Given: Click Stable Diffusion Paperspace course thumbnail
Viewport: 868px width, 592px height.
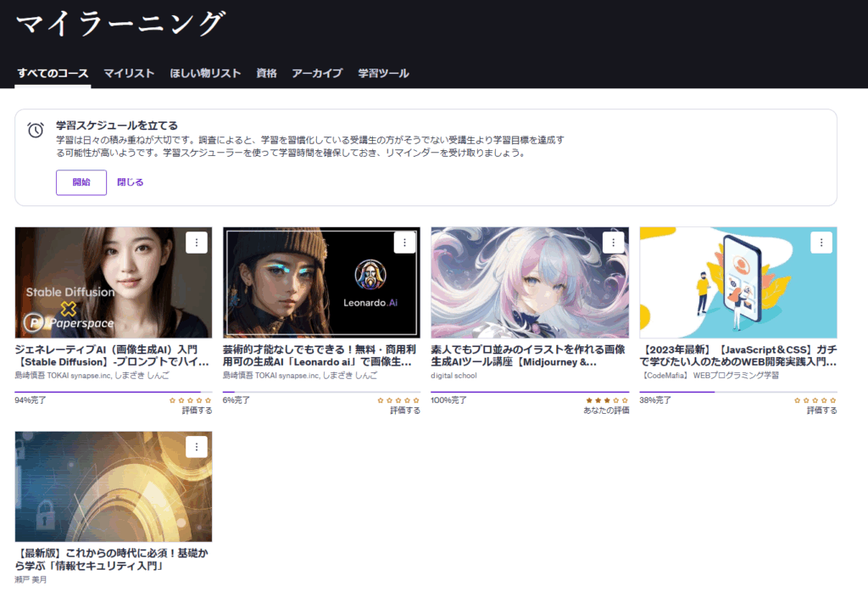Looking at the screenshot, I should click(x=114, y=282).
